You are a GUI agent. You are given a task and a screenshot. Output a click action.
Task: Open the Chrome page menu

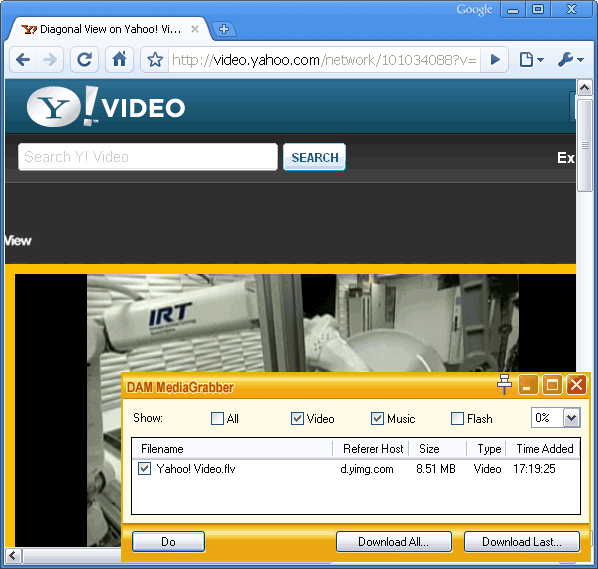pyautogui.click(x=531, y=59)
